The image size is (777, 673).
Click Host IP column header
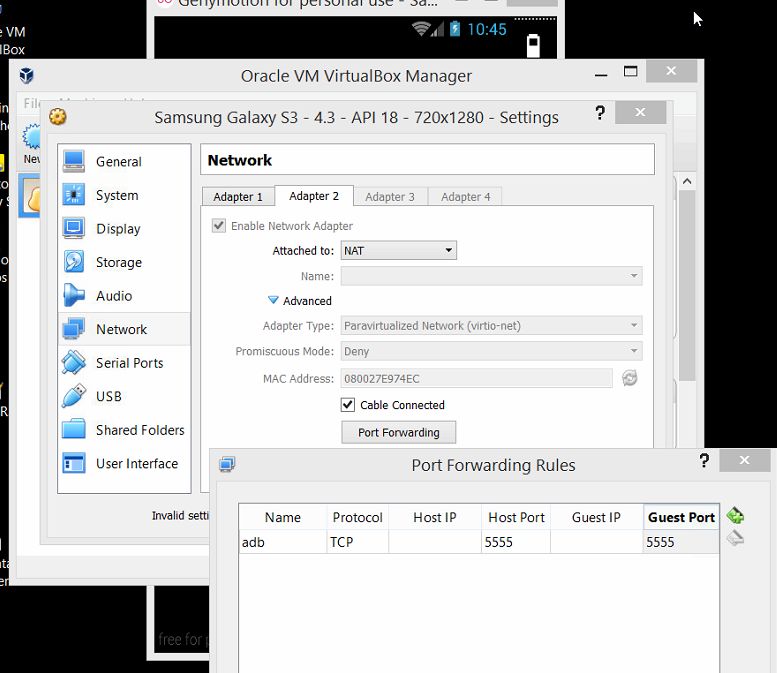(435, 517)
